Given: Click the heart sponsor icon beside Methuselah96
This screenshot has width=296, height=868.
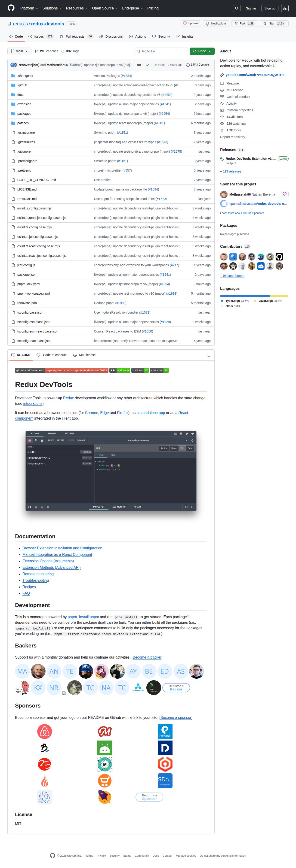Looking at the screenshot, I should point(284,194).
